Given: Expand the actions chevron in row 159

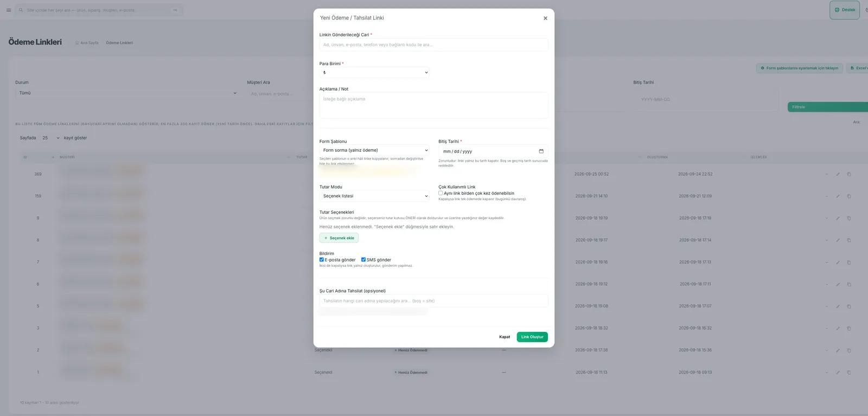Looking at the screenshot, I should point(827,196).
